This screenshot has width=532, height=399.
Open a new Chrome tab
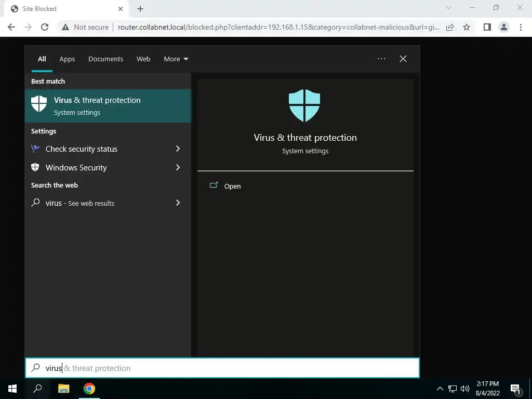coord(140,9)
